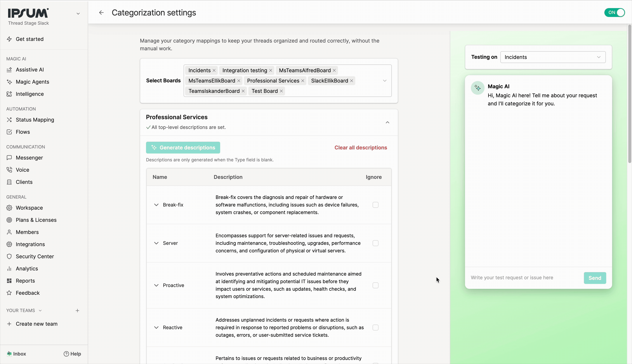Click the Status Mapping shuffle icon
Image resolution: width=632 pixels, height=364 pixels.
(9, 120)
